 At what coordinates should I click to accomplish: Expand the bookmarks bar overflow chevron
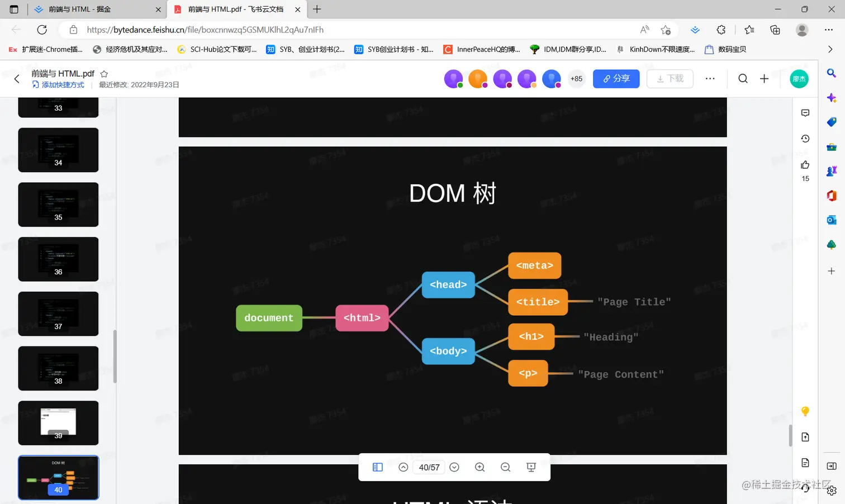click(x=830, y=49)
